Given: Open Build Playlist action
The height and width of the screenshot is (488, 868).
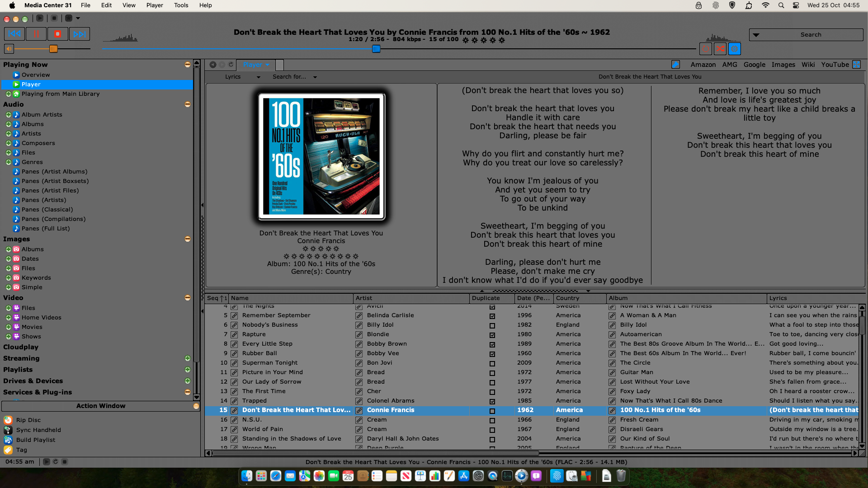Looking at the screenshot, I should (36, 440).
